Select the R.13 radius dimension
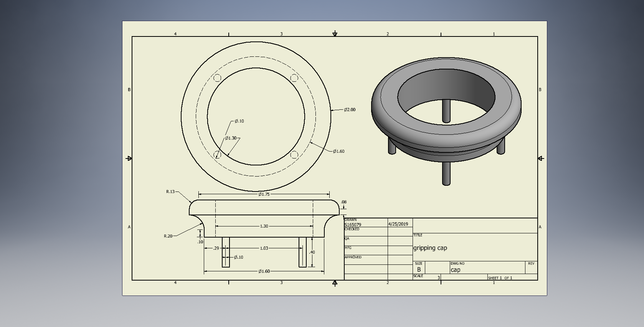This screenshot has width=644, height=327. pos(170,192)
